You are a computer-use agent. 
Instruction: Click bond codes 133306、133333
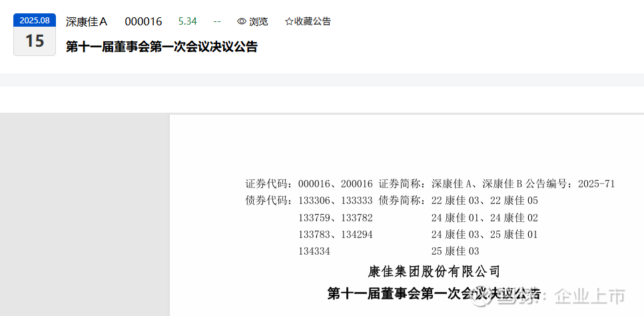click(x=336, y=201)
